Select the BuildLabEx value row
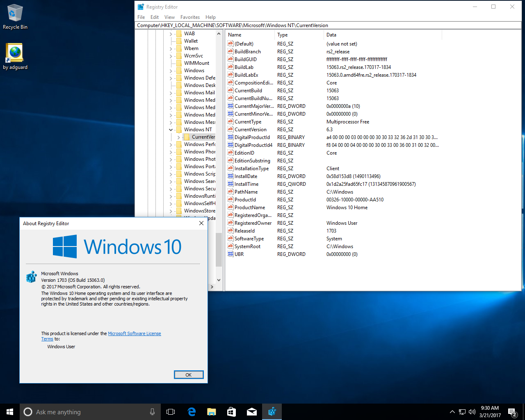The image size is (525, 420). (333, 75)
